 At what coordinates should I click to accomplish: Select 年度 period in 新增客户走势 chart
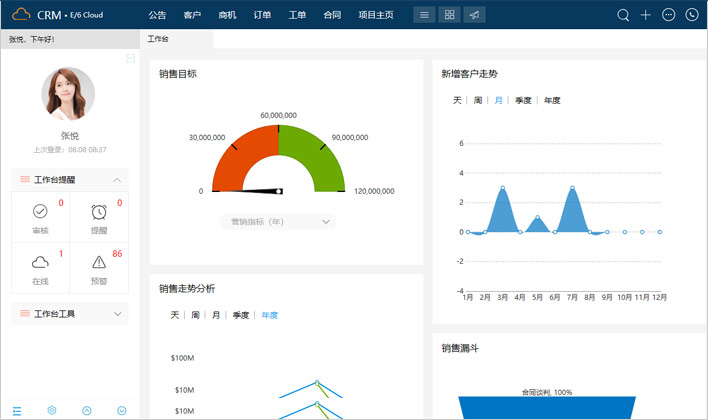(x=552, y=101)
